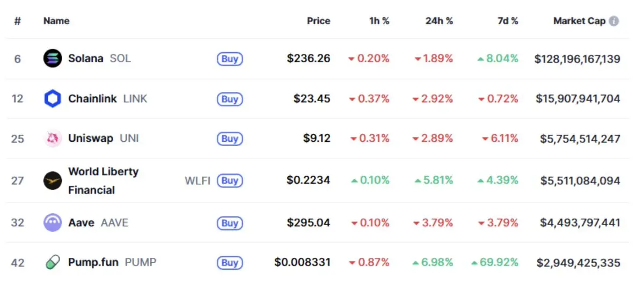Image resolution: width=644 pixels, height=296 pixels.
Task: Click Buy next to Uniswap UNI
Action: pyautogui.click(x=230, y=139)
